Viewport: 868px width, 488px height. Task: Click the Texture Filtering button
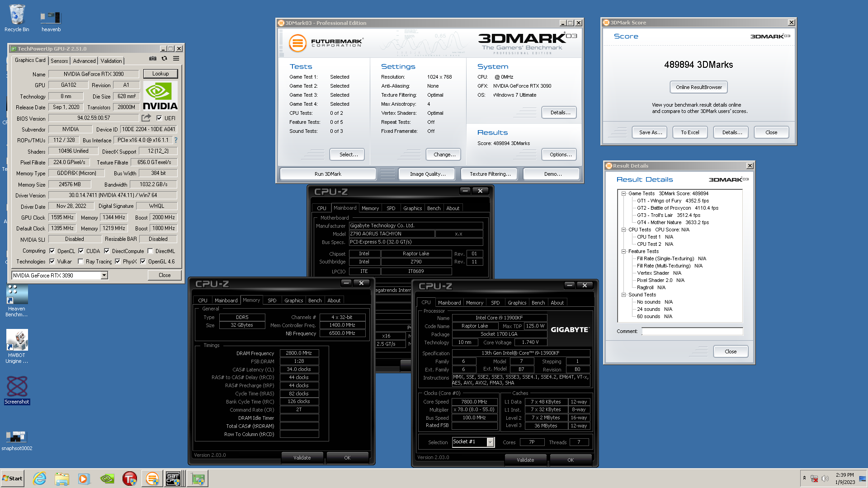[490, 174]
